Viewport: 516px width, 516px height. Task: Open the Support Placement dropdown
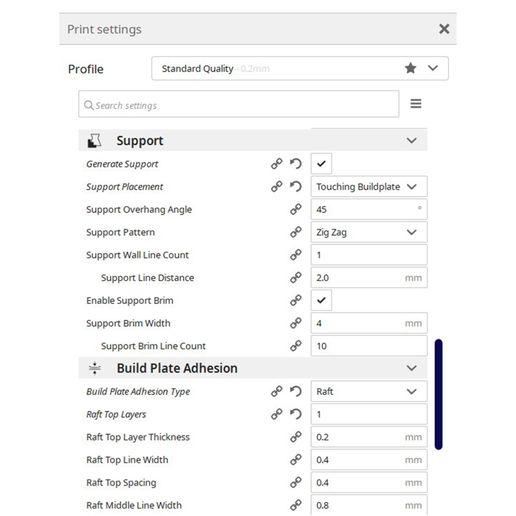pyautogui.click(x=369, y=186)
